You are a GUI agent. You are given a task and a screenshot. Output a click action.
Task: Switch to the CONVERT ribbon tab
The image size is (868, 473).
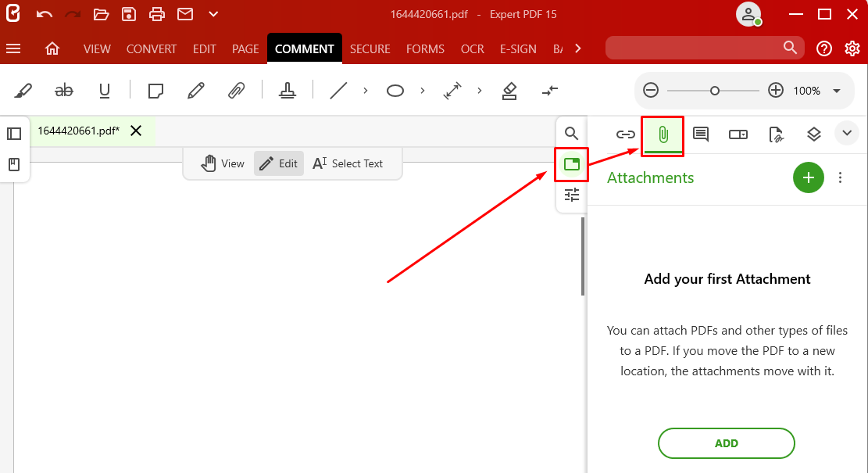click(x=152, y=48)
